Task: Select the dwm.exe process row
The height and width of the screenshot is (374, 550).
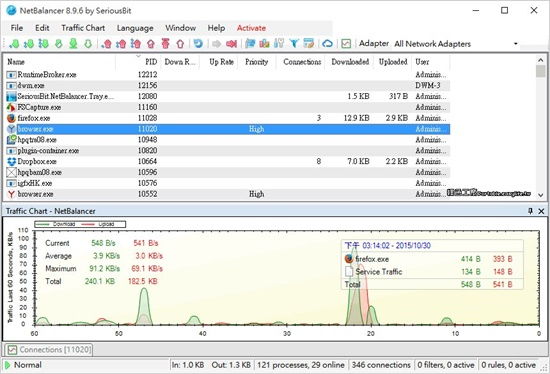Action: tap(227, 86)
